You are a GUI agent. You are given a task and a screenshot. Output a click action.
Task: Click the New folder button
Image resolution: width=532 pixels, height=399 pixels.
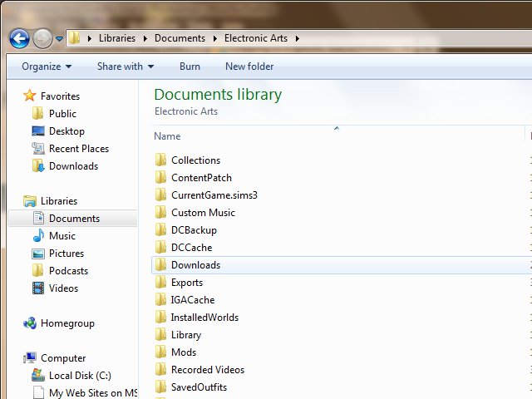coord(249,66)
